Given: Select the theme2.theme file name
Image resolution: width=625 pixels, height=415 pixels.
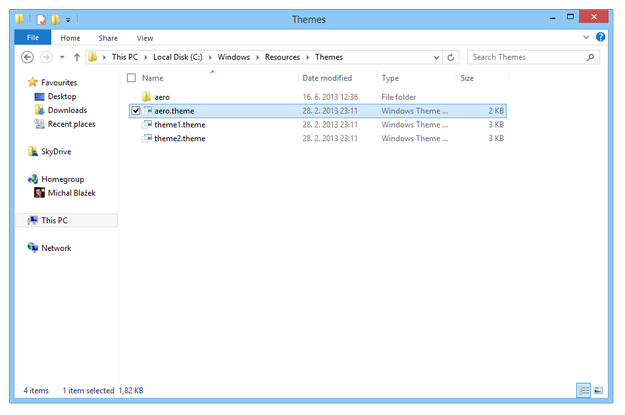Looking at the screenshot, I should click(180, 138).
